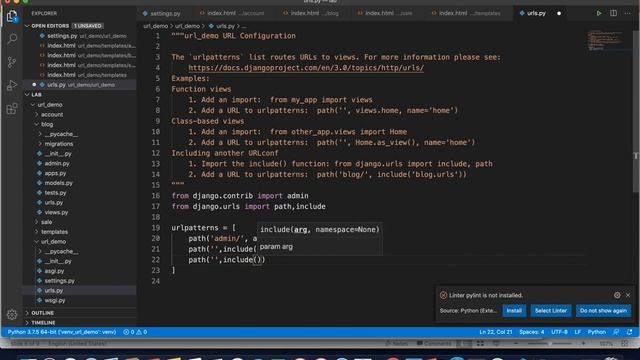
Task: Switch to index.html blog tab
Action: 311,13
